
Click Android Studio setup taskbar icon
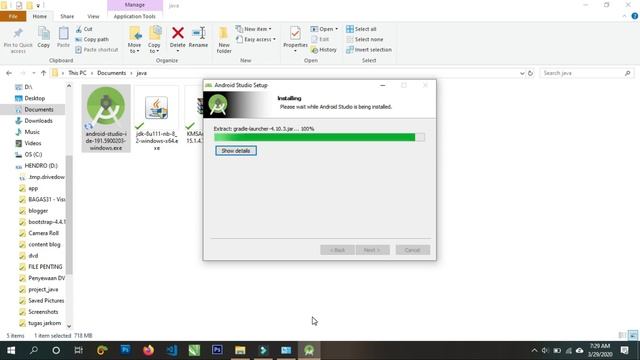click(309, 350)
